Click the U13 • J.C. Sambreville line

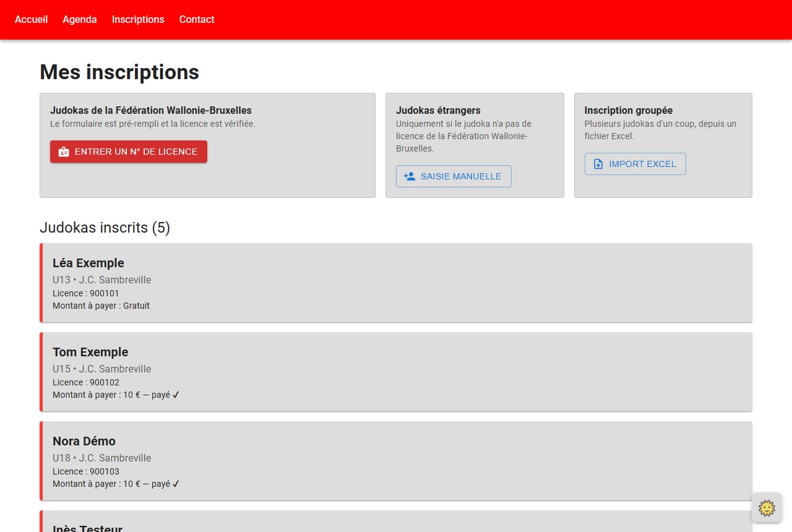[101, 280]
